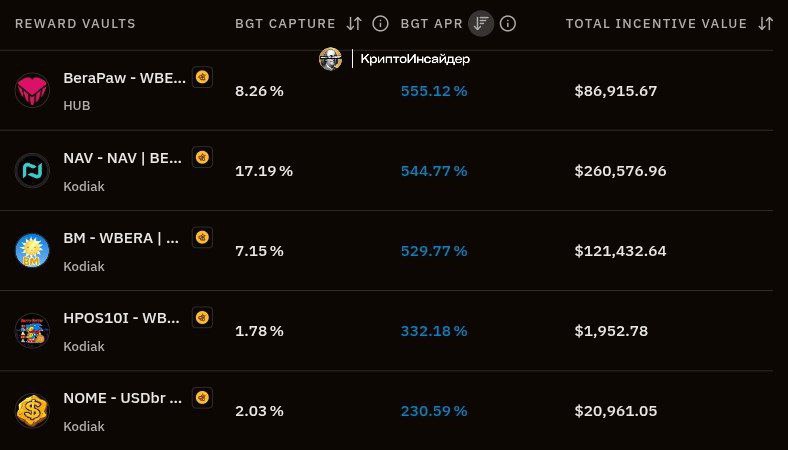This screenshot has height=450, width=788.
Task: Click the HPOS10I vault logo
Action: point(32,330)
